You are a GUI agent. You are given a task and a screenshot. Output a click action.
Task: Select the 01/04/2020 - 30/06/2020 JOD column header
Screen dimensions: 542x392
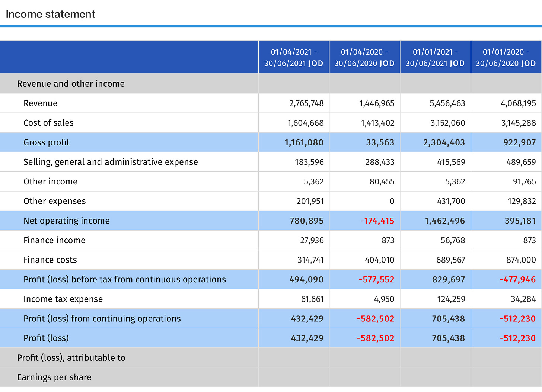pos(364,57)
